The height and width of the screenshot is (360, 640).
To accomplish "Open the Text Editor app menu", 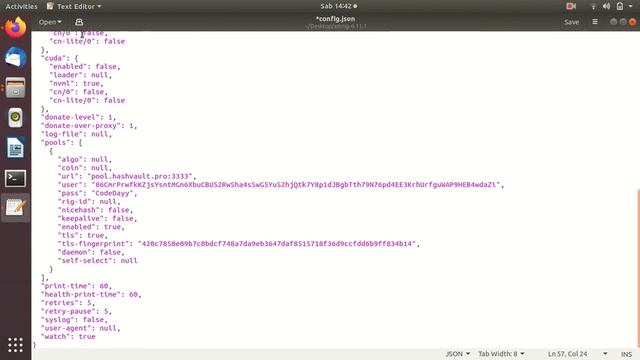I will click(x=74, y=6).
